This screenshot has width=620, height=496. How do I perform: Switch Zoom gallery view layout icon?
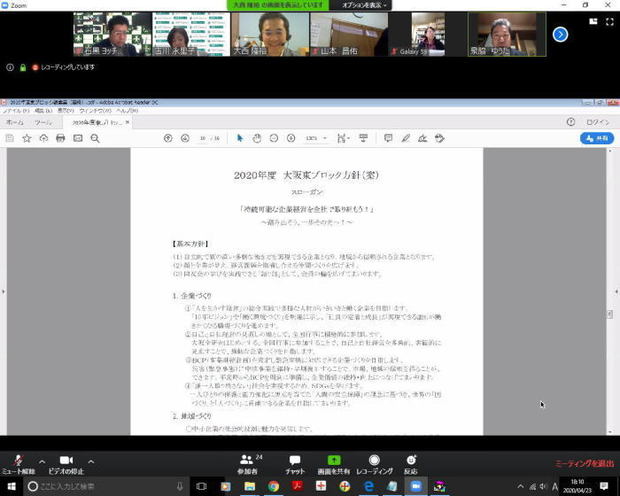click(593, 21)
